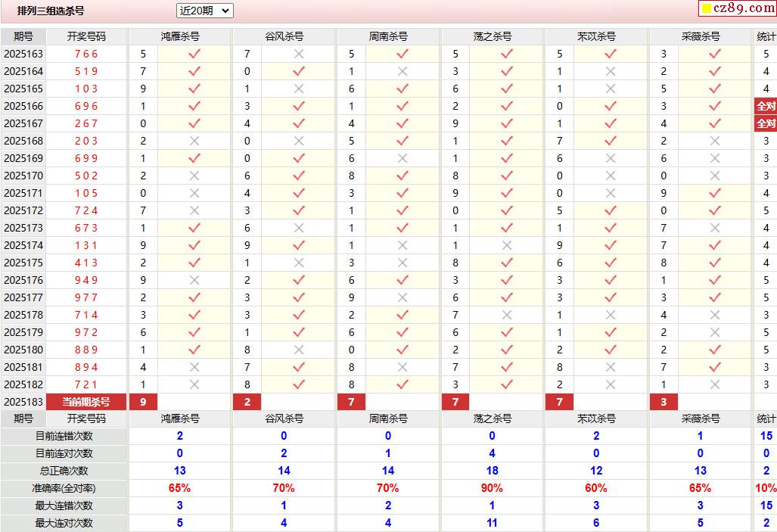Click 荡之 cross mark in row 2025174

point(506,245)
